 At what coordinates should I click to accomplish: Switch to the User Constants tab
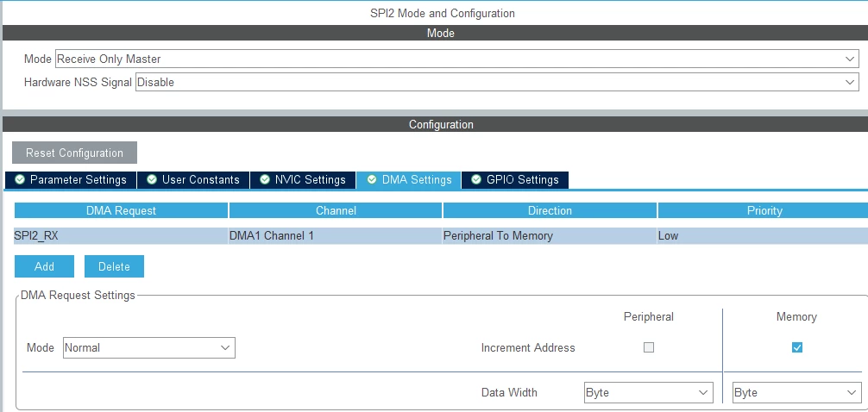point(193,180)
